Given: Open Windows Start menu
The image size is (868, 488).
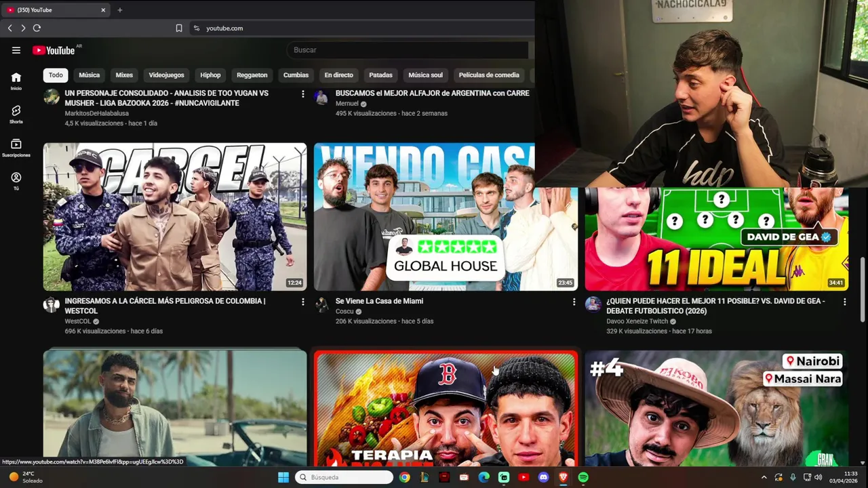Looking at the screenshot, I should click(x=283, y=477).
